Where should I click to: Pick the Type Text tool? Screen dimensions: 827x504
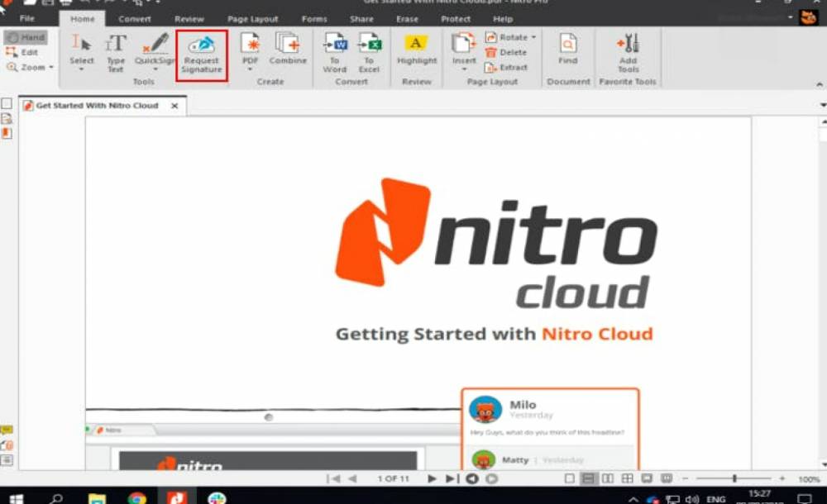point(116,52)
